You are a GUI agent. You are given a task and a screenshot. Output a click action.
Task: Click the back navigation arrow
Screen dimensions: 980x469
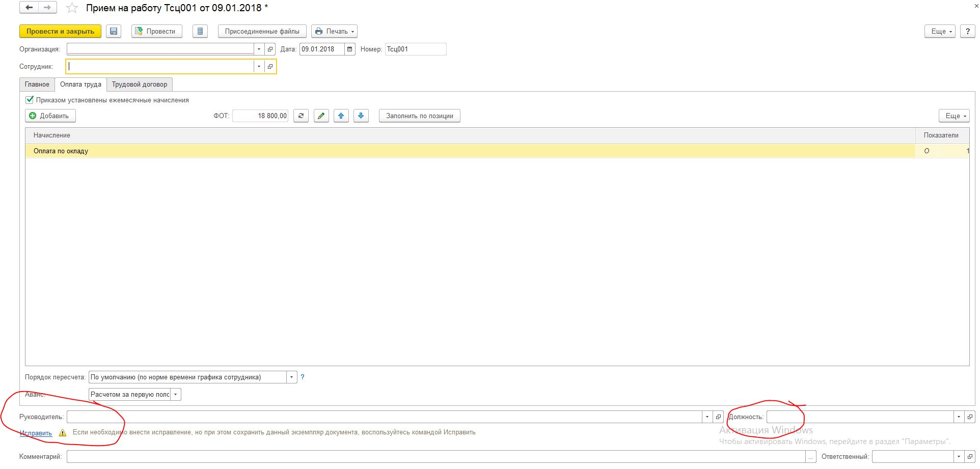coord(29,8)
